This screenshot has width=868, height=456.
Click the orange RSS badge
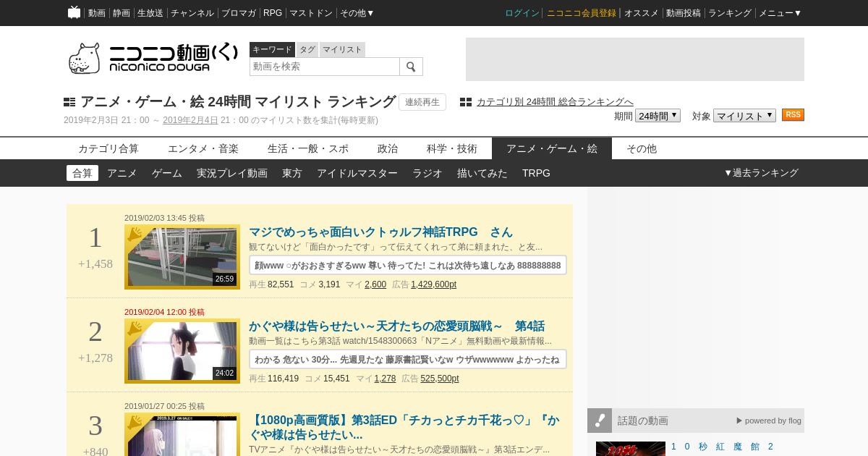pyautogui.click(x=793, y=115)
